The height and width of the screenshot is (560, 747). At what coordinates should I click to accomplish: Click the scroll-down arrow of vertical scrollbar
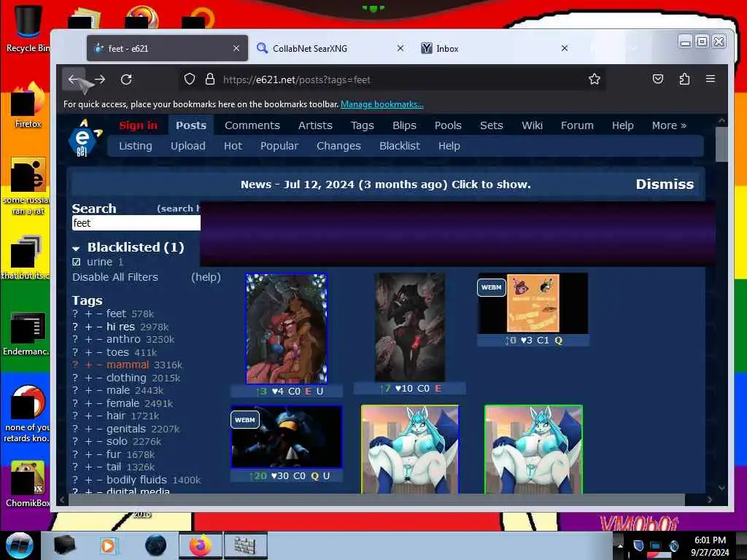pos(721,488)
